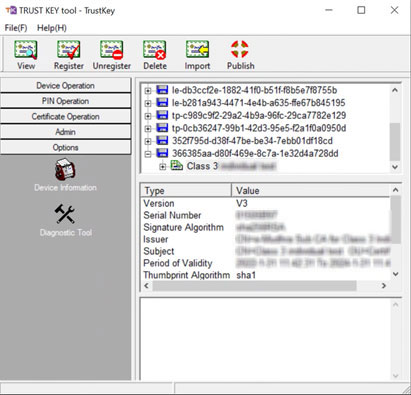Open the Help(H) menu
Screen dimensions: 411x395
point(52,28)
